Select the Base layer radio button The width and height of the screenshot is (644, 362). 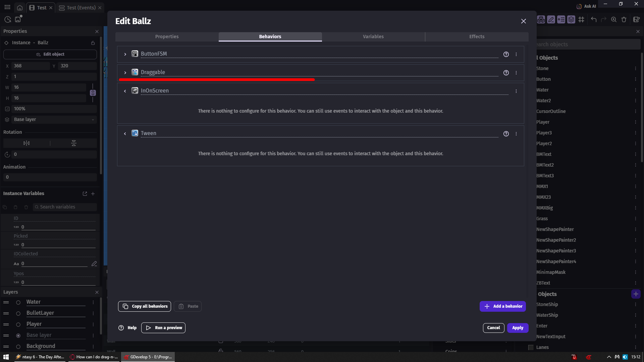(18, 336)
